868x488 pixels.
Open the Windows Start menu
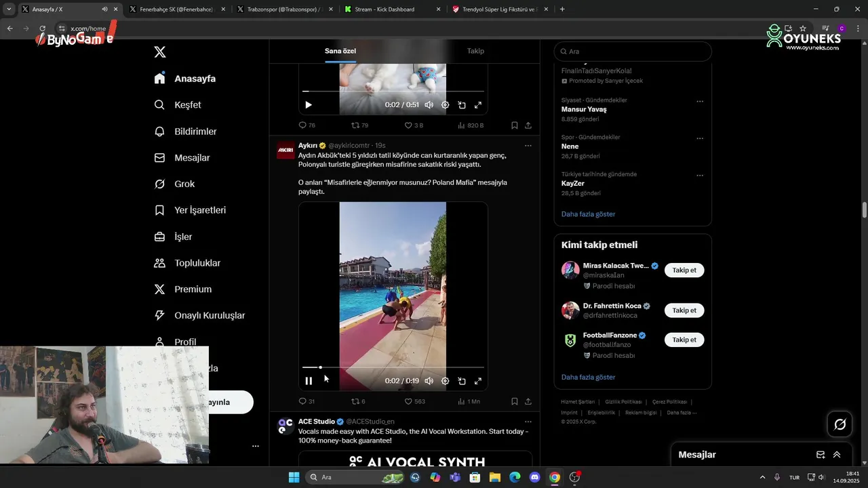pos(294,477)
